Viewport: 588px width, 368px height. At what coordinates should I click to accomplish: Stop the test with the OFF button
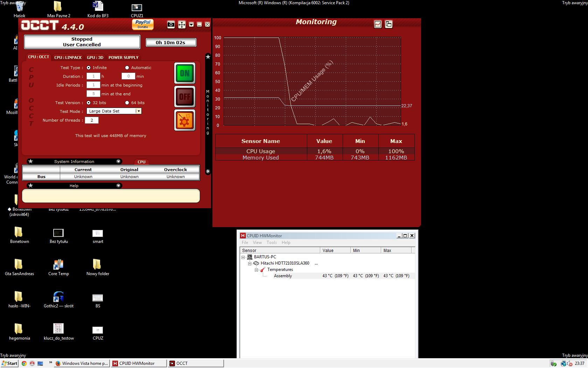(x=185, y=96)
